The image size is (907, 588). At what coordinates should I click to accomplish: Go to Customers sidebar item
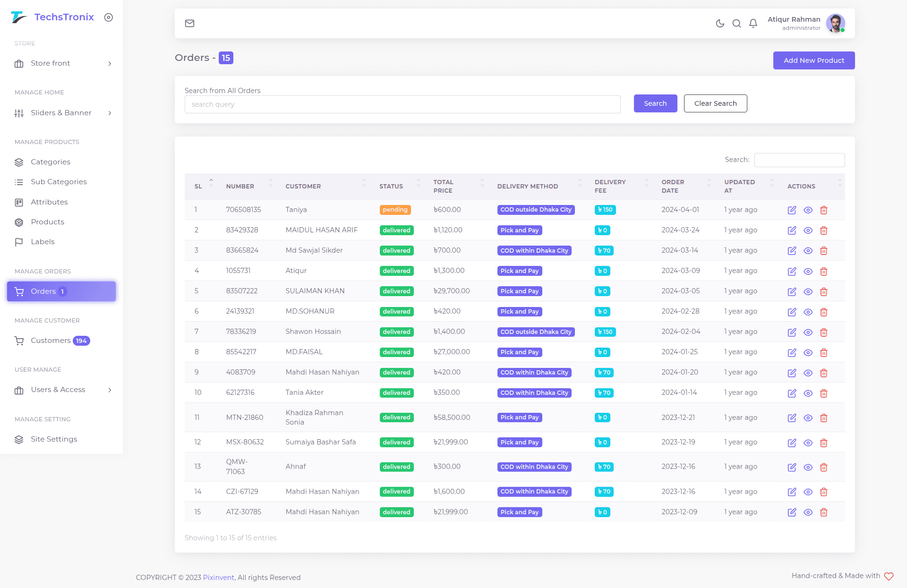point(51,341)
